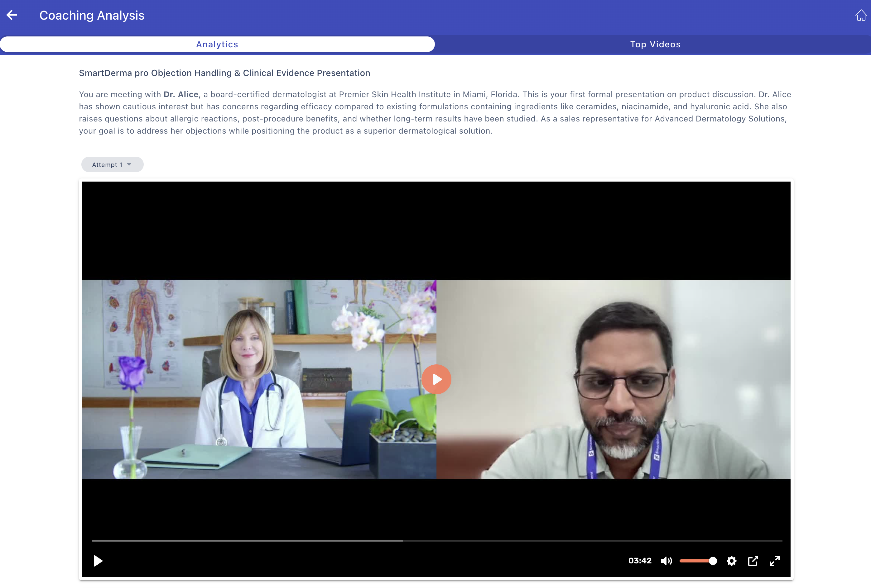Mute the video using speaker icon

point(666,561)
